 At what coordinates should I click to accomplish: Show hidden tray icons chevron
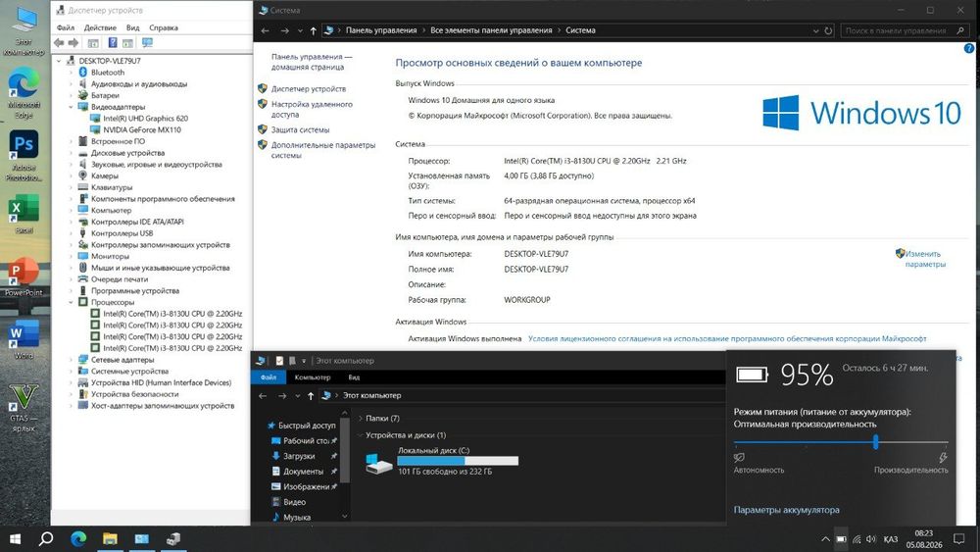pos(825,539)
